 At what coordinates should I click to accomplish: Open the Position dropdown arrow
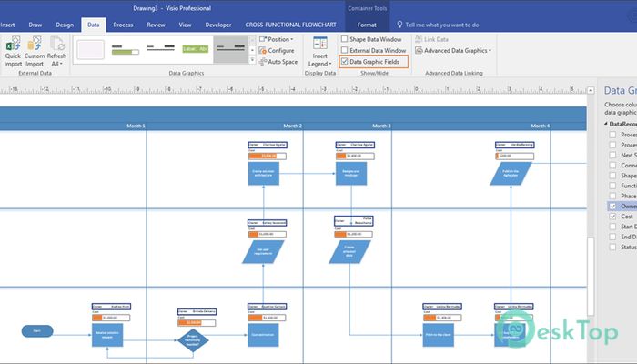292,39
